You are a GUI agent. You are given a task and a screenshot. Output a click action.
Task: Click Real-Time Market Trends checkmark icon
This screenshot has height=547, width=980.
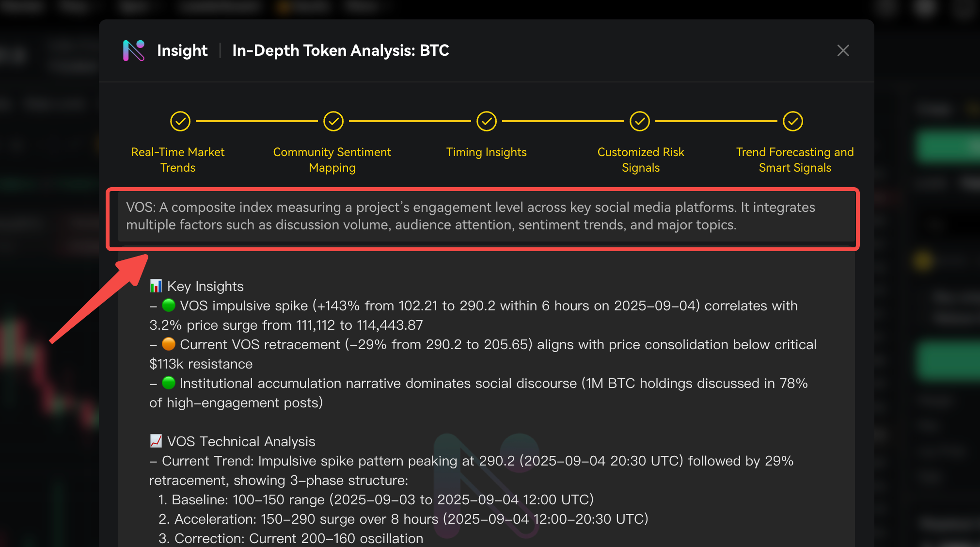(x=180, y=121)
